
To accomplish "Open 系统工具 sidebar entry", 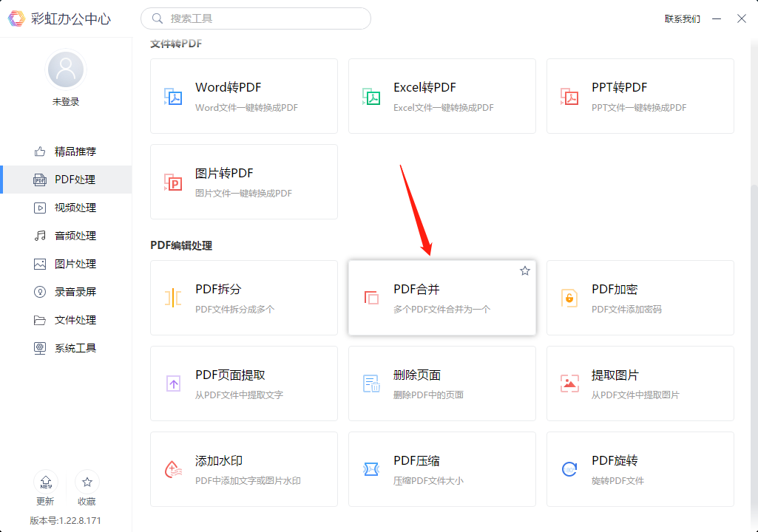I will point(66,348).
